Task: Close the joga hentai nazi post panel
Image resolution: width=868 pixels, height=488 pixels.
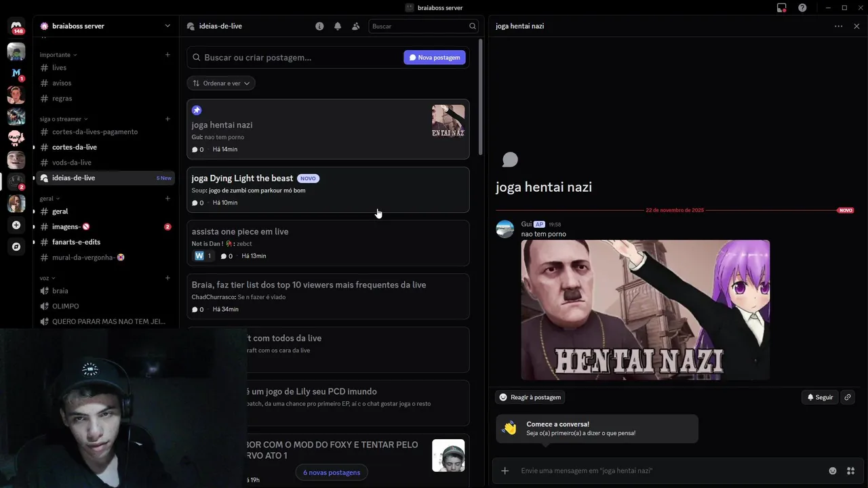Action: tap(856, 26)
